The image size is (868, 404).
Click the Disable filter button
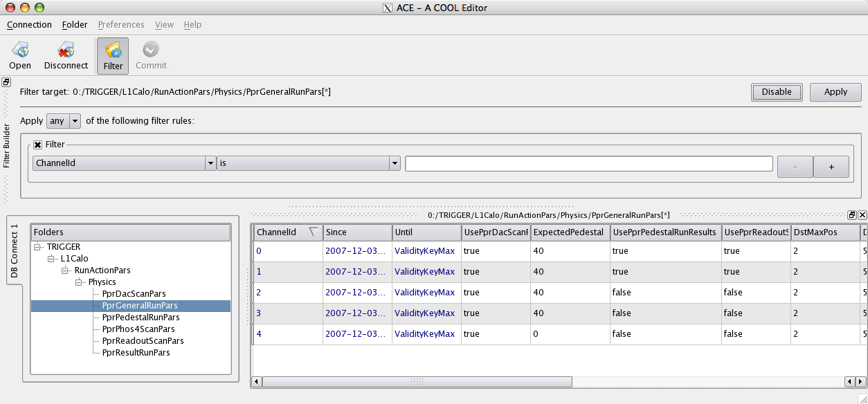(777, 92)
